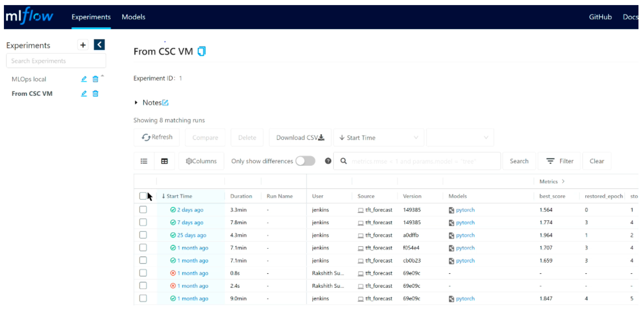Screen dimensions: 644x311
Task: Click the Download CSV button
Action: [300, 138]
